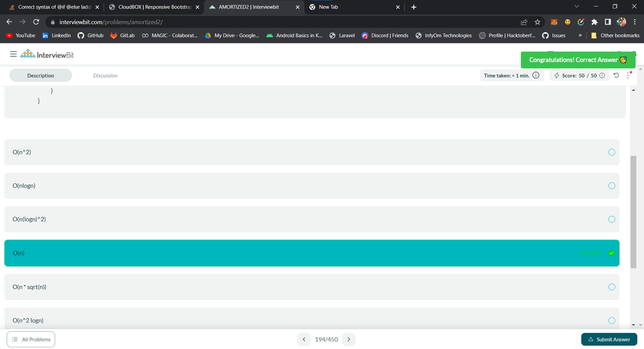The height and width of the screenshot is (349, 644).
Task: Open the Discord | Friends bookmark
Action: [385, 35]
